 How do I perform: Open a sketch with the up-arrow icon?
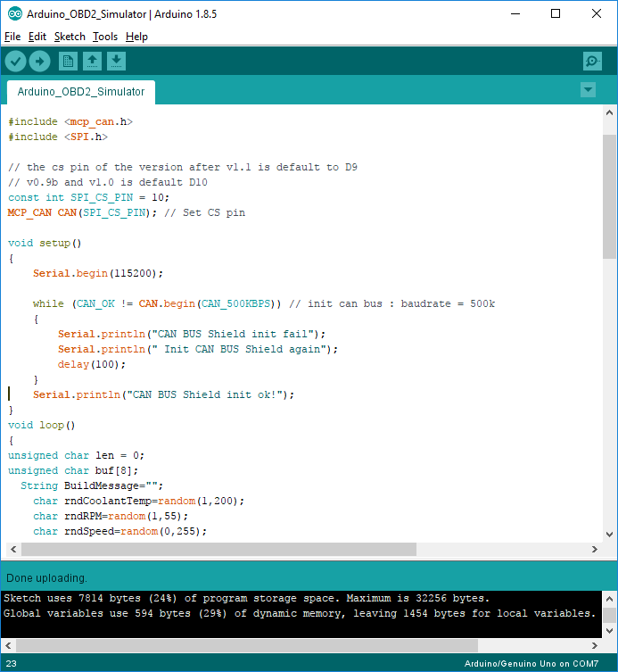click(92, 62)
